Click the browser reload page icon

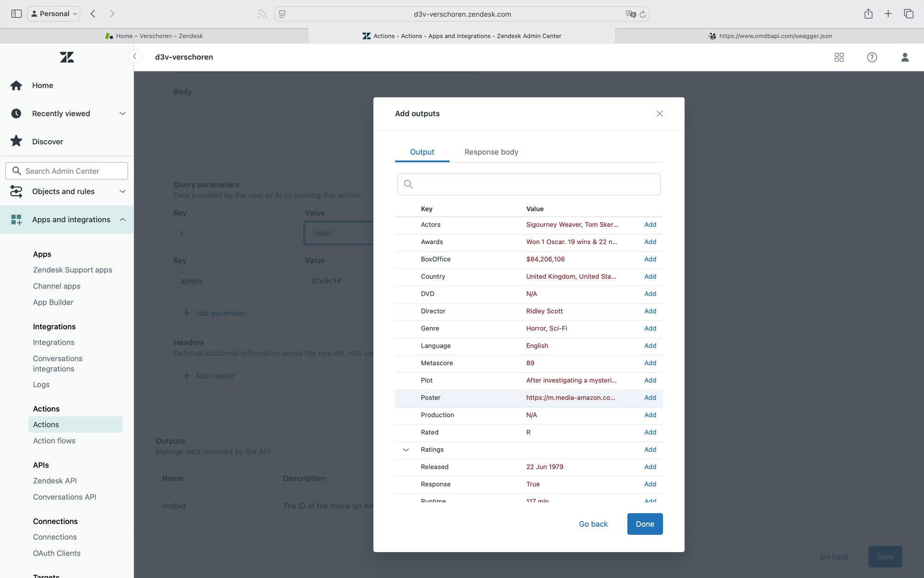(x=643, y=14)
